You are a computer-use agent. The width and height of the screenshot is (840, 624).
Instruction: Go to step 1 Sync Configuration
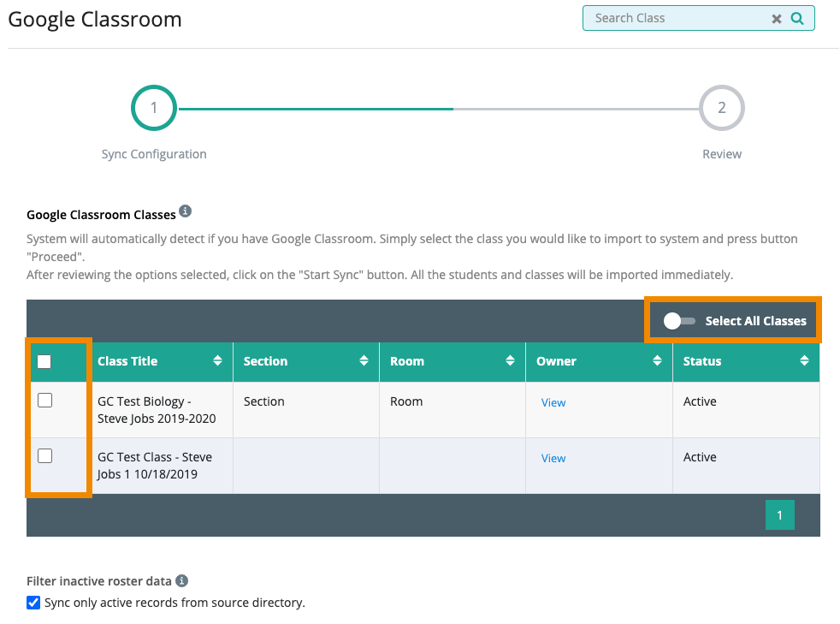click(x=154, y=109)
